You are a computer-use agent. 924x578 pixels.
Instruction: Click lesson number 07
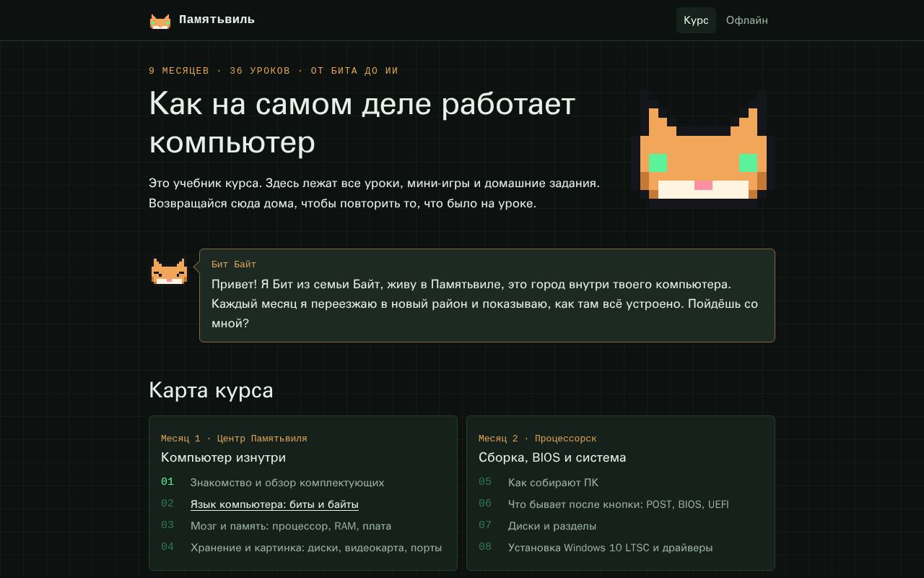tap(485, 525)
